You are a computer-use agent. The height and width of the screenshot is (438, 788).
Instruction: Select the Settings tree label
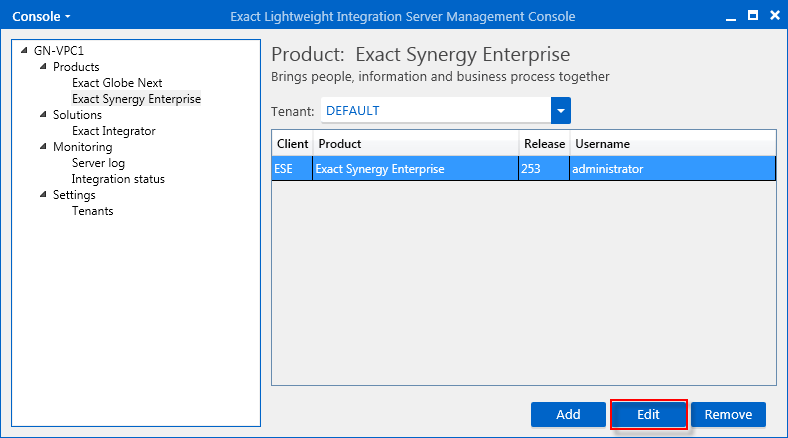tap(74, 195)
